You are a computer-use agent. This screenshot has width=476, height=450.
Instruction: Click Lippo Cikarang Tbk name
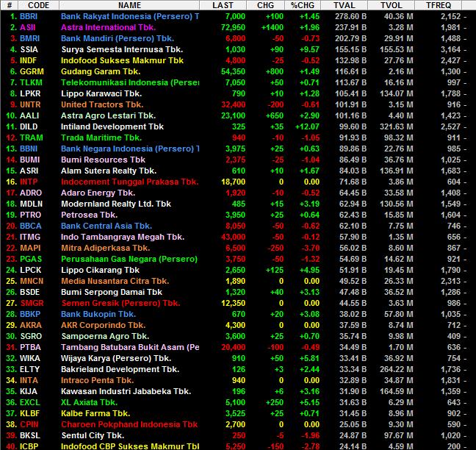100,270
